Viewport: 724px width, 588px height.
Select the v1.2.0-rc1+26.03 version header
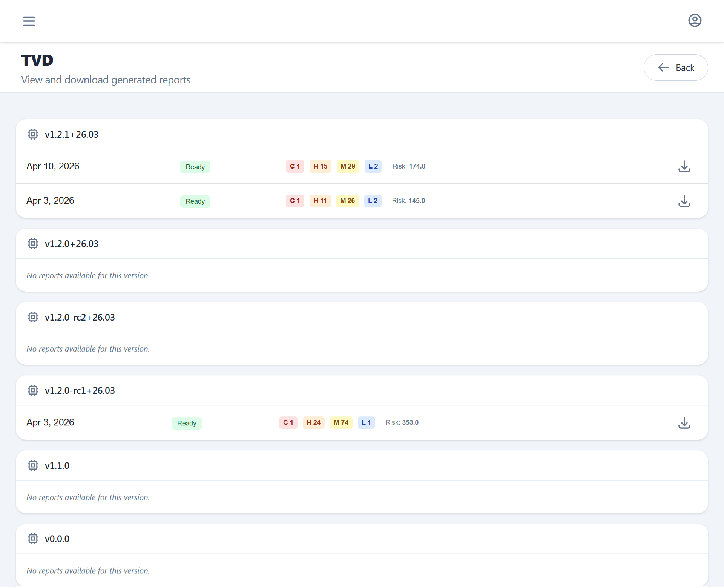click(80, 391)
